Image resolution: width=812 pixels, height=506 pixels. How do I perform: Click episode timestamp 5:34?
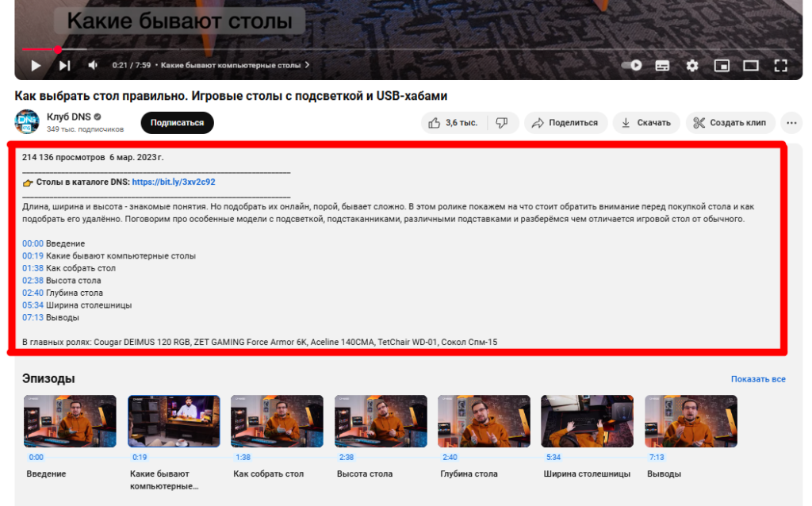click(x=553, y=458)
